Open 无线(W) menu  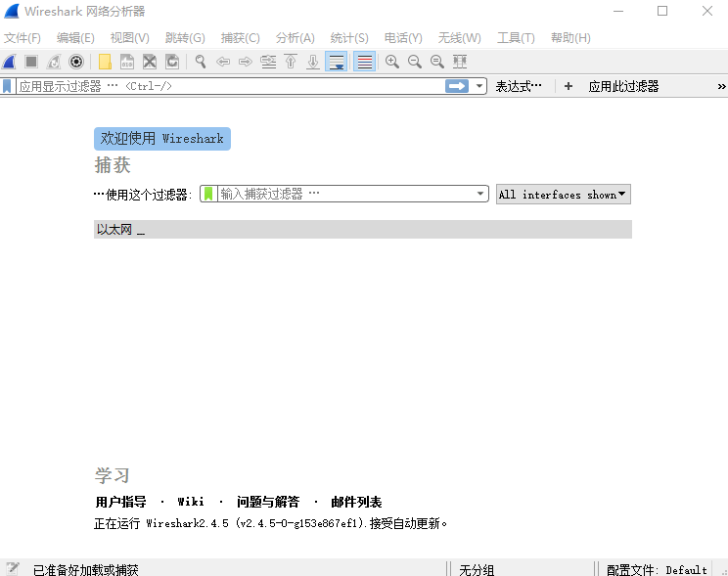click(x=460, y=37)
